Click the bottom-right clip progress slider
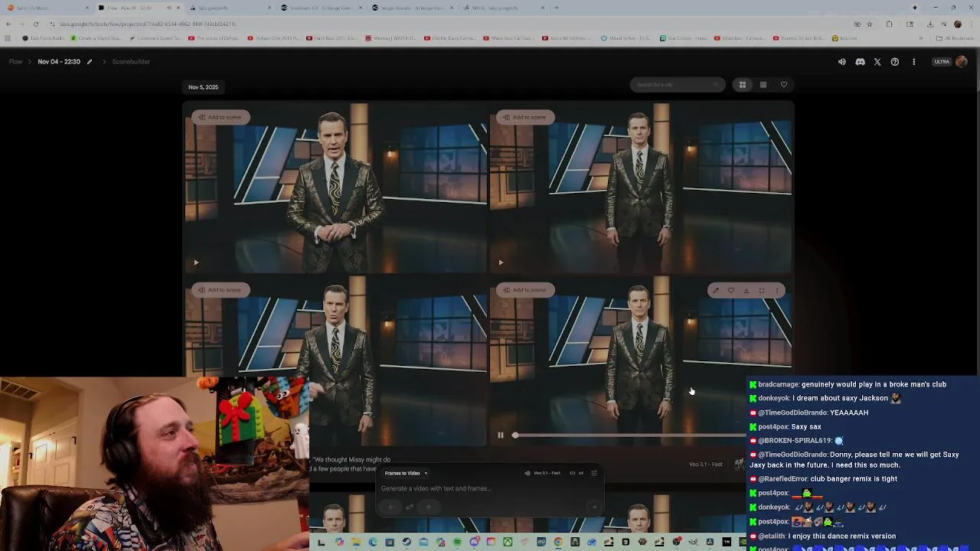 (629, 435)
